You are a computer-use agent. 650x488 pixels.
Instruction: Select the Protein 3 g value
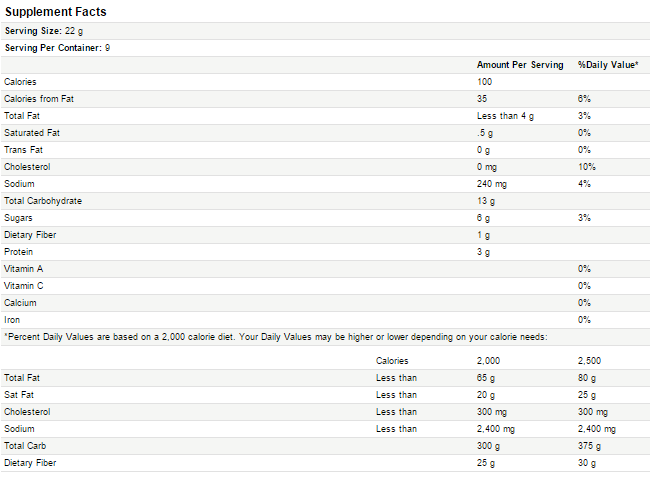tap(483, 252)
